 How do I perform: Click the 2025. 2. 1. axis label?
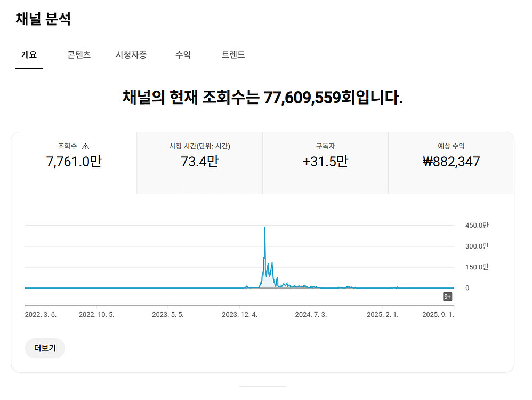coord(382,315)
